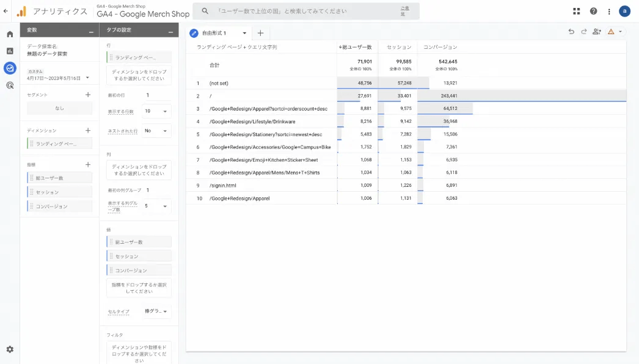Click the 243,441 conversions cell

coord(448,96)
